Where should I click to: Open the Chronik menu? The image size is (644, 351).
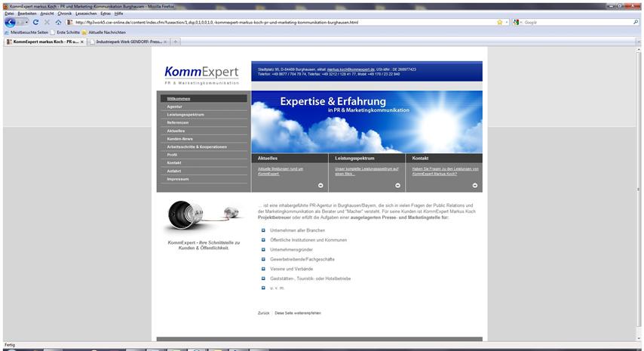pos(65,14)
